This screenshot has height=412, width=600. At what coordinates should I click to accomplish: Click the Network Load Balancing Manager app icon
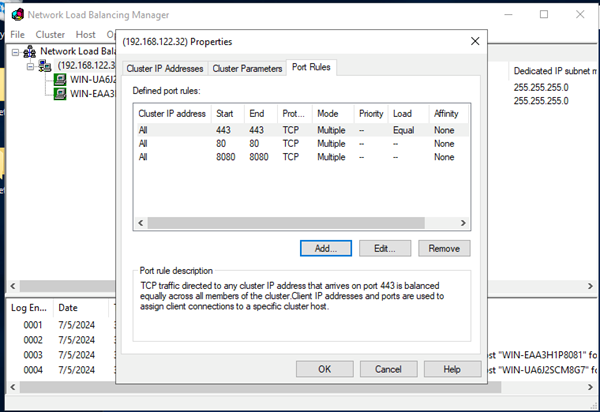click(x=18, y=15)
